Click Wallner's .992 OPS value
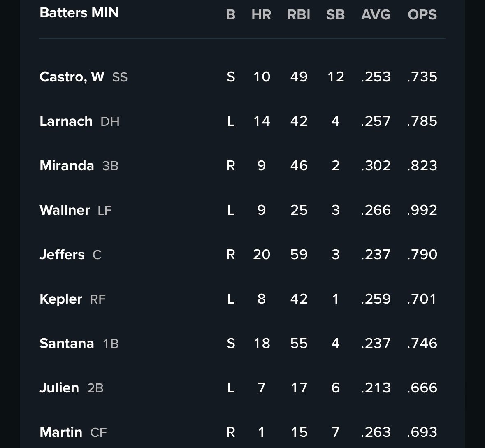This screenshot has width=485, height=448. [422, 210]
